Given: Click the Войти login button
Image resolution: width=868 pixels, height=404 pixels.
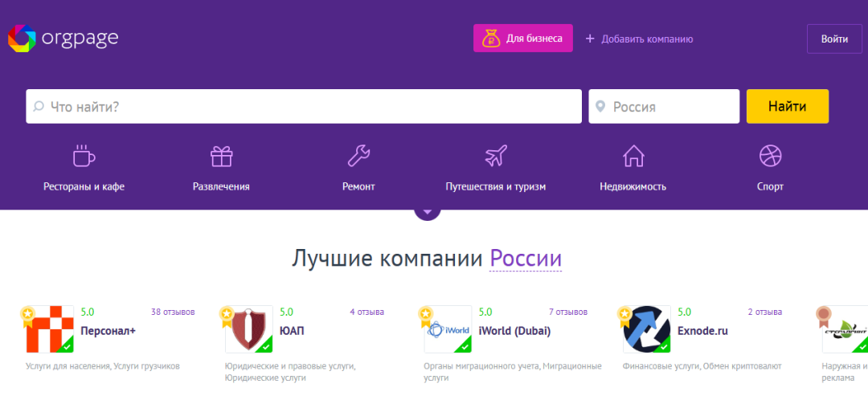Looking at the screenshot, I should point(834,39).
